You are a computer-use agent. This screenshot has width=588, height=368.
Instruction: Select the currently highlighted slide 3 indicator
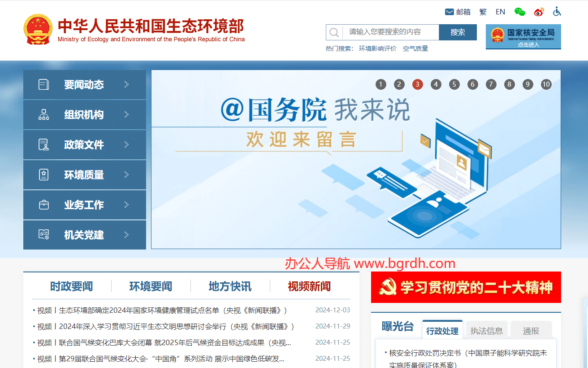(x=417, y=84)
